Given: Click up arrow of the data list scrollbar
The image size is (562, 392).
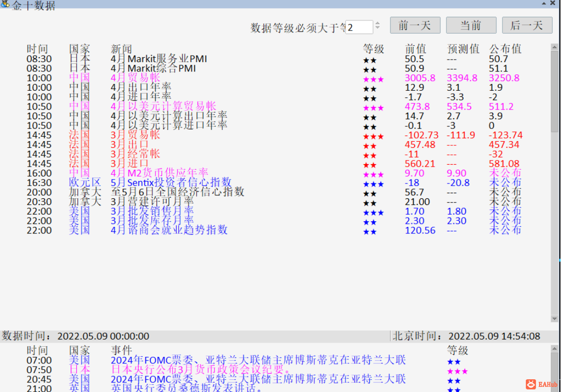Looking at the screenshot, I should [x=554, y=47].
